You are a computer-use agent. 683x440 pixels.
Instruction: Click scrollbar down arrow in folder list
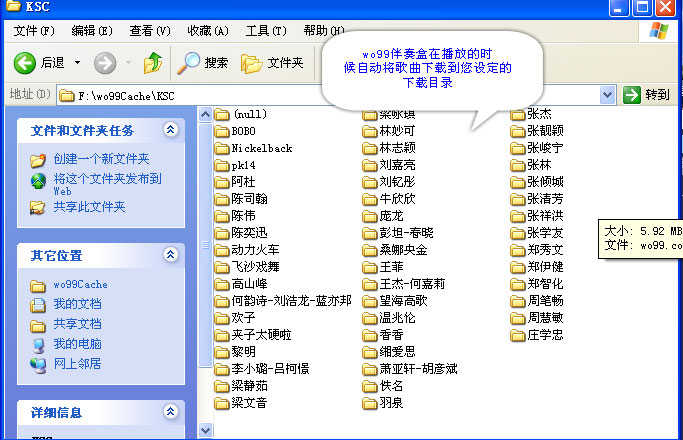click(205, 430)
